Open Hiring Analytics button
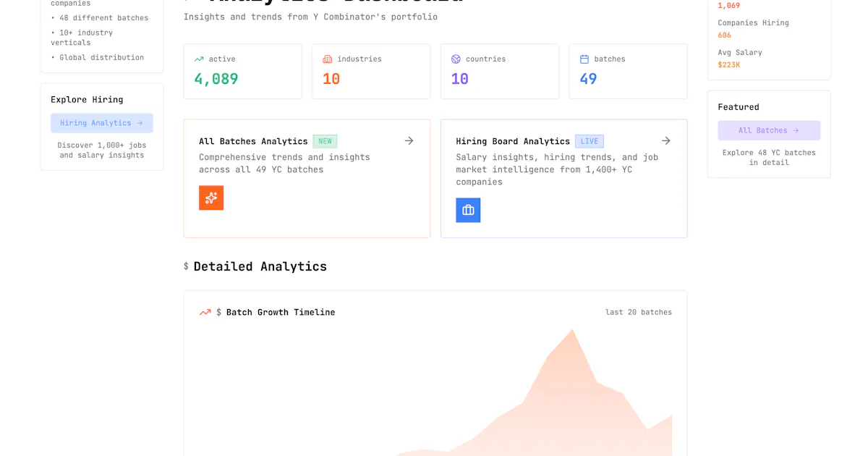The height and width of the screenshot is (456, 868). pos(102,123)
